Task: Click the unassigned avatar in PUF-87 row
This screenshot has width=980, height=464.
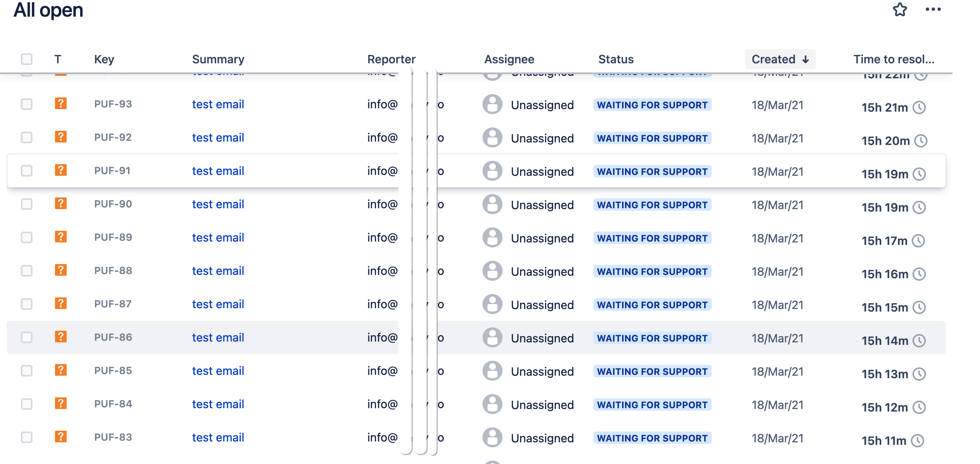Action: click(492, 304)
